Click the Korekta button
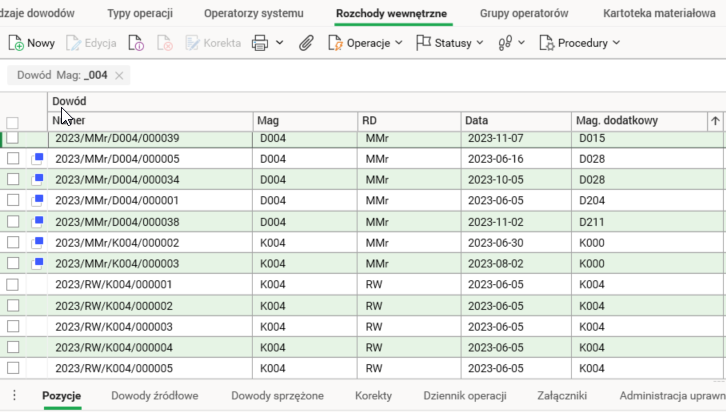Image resolution: width=726 pixels, height=412 pixels. click(x=213, y=43)
